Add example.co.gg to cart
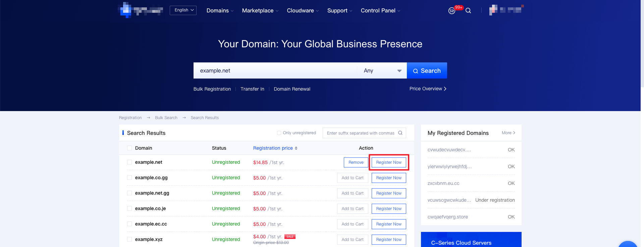 [x=353, y=178]
